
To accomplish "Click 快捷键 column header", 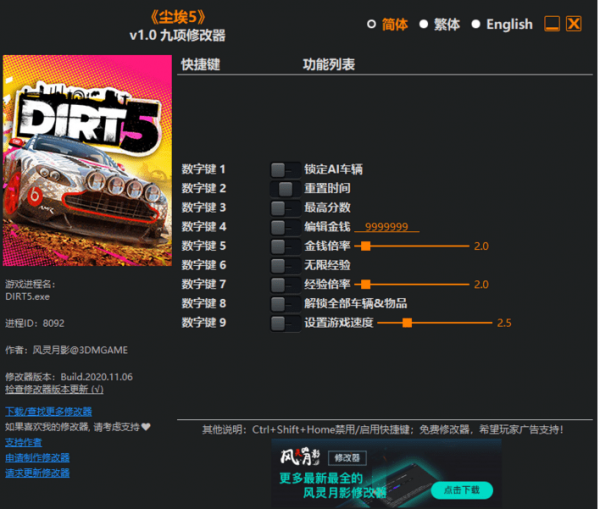I will click(x=201, y=64).
